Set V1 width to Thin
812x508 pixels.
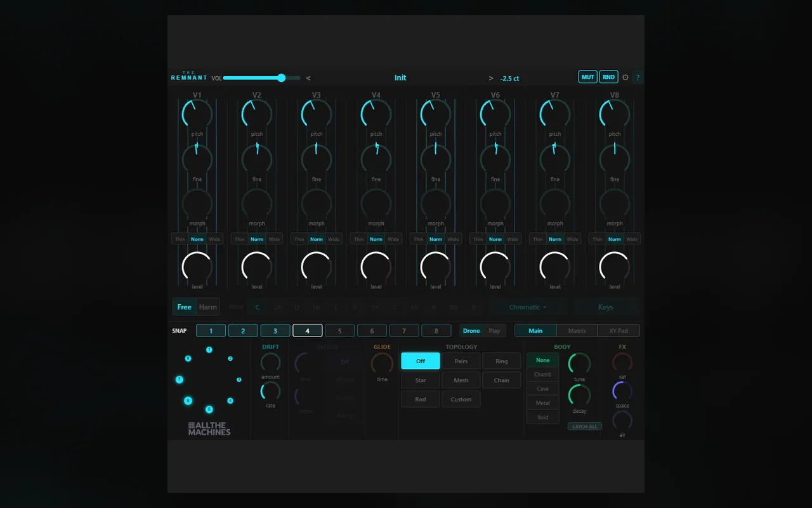tap(180, 239)
